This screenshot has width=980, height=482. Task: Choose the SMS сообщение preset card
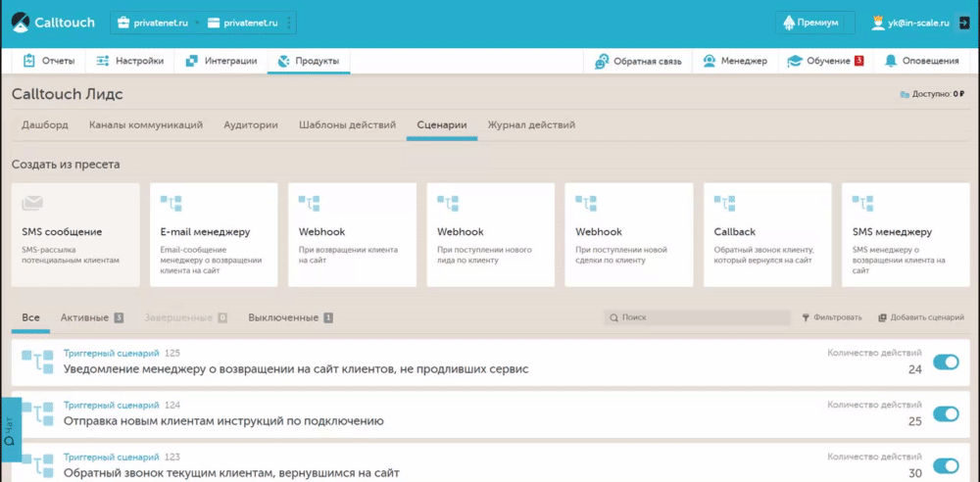click(x=75, y=234)
